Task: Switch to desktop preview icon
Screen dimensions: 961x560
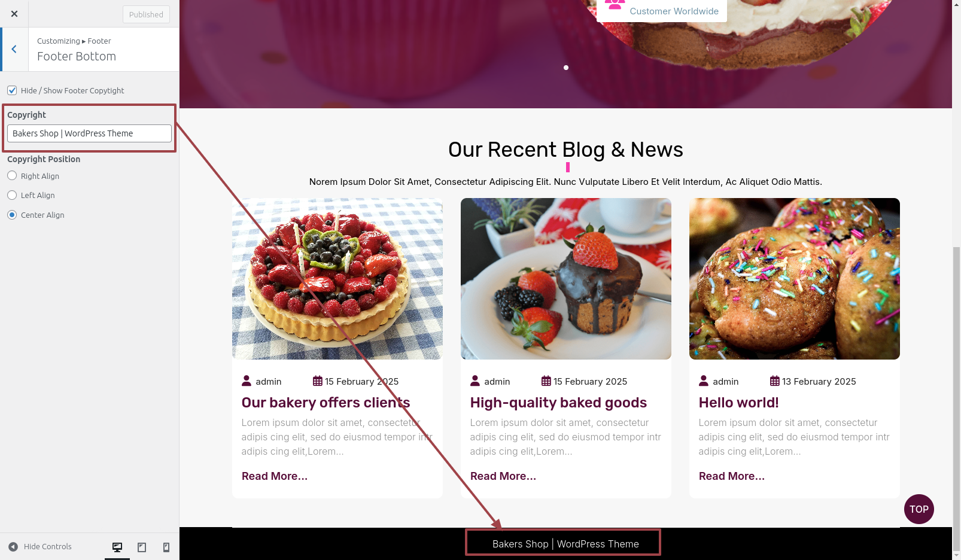Action: (117, 547)
